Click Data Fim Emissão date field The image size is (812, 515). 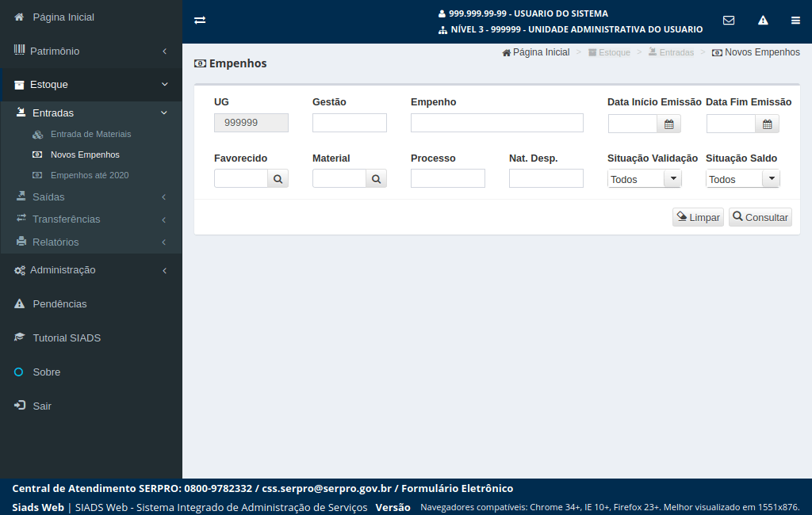[730, 124]
